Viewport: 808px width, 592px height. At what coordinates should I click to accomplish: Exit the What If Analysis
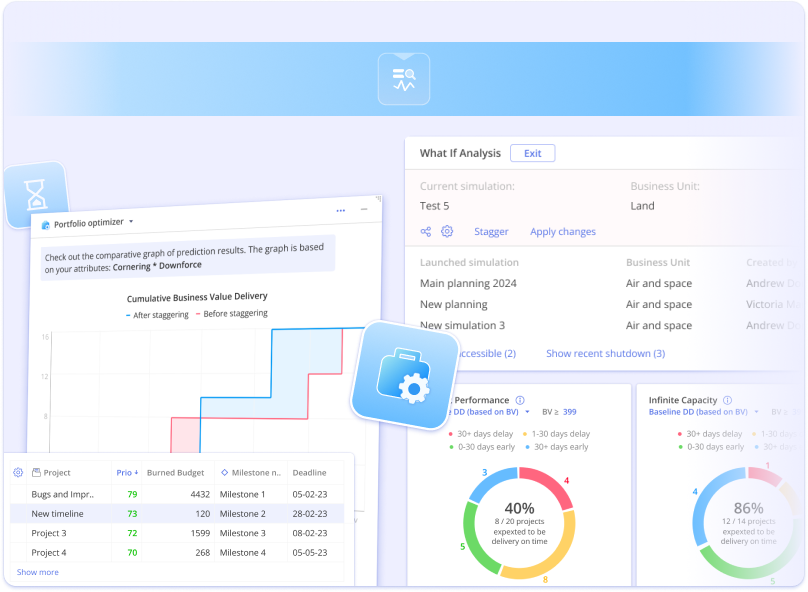pyautogui.click(x=532, y=153)
